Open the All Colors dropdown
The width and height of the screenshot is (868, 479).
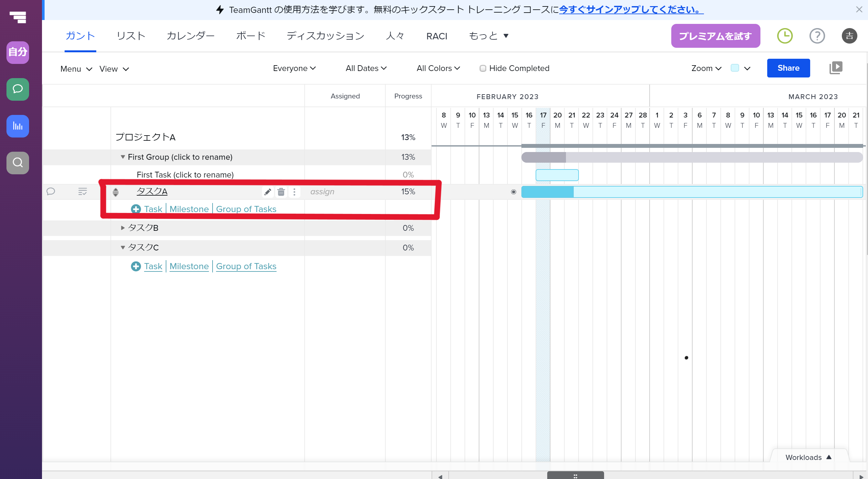pos(438,68)
